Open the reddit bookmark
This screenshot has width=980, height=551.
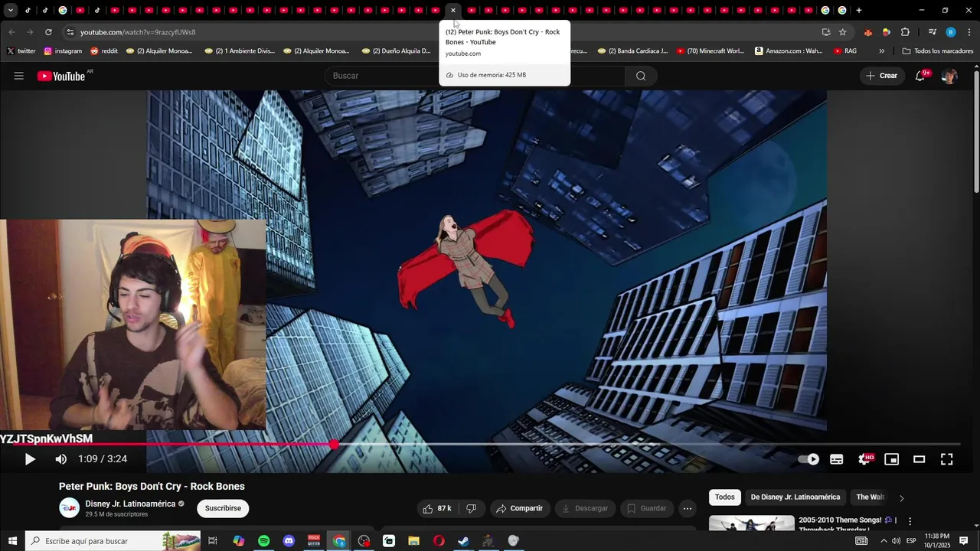click(104, 51)
